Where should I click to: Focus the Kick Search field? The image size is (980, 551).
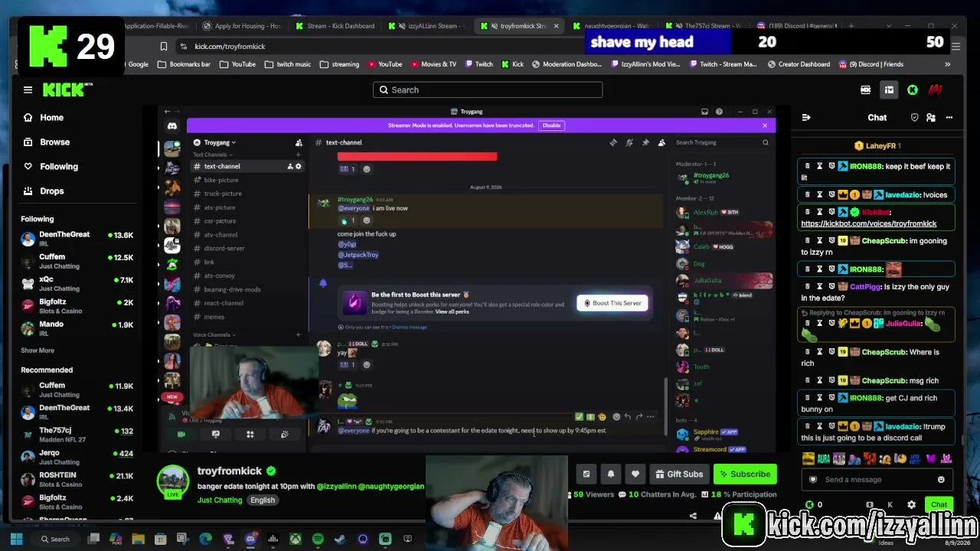pos(488,90)
